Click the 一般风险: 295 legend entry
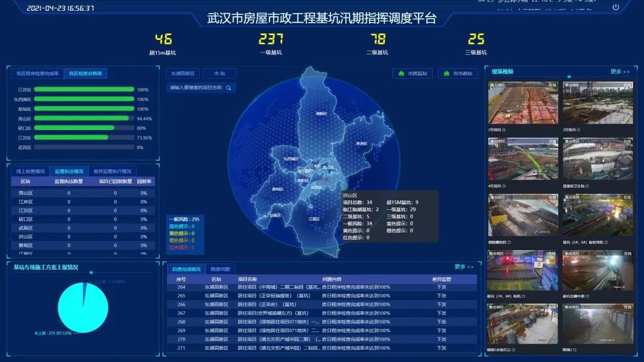Screen dimensions: 644x362 point(184,219)
